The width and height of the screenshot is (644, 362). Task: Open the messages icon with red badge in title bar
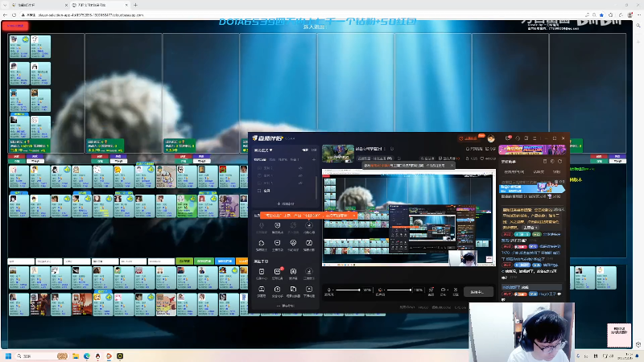click(x=509, y=138)
